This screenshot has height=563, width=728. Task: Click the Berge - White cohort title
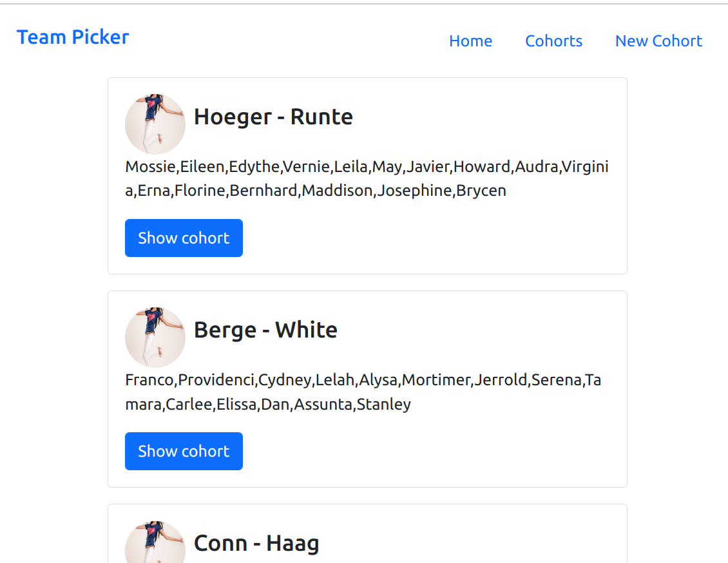coord(265,329)
